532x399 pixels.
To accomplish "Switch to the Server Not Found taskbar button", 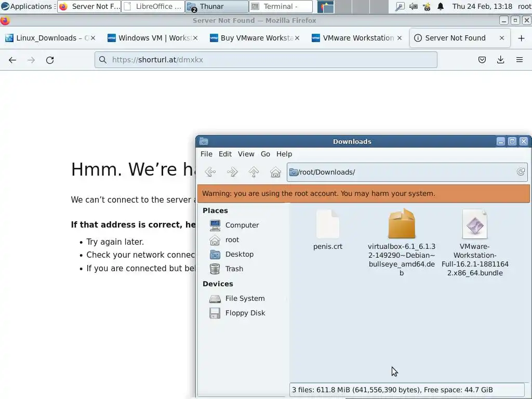I will coord(89,6).
